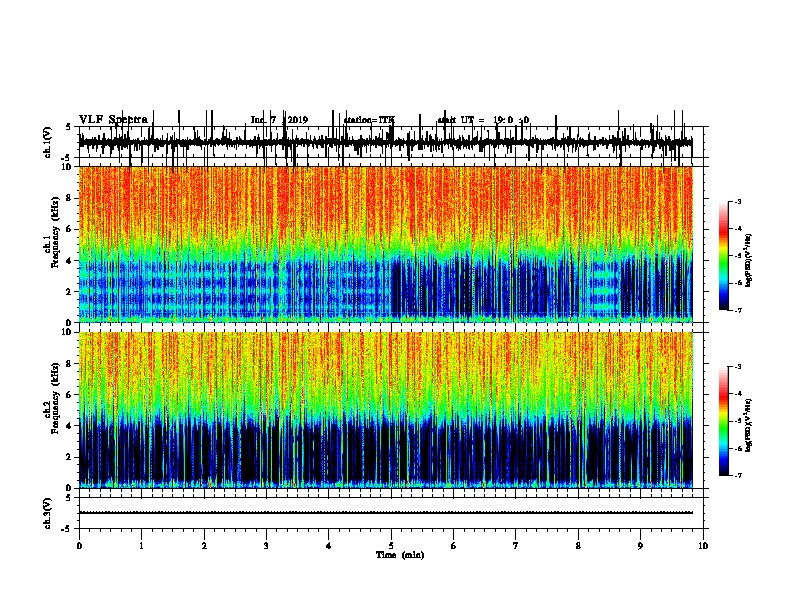
Task: Click the "5" tick label on time axis
Action: click(x=391, y=546)
